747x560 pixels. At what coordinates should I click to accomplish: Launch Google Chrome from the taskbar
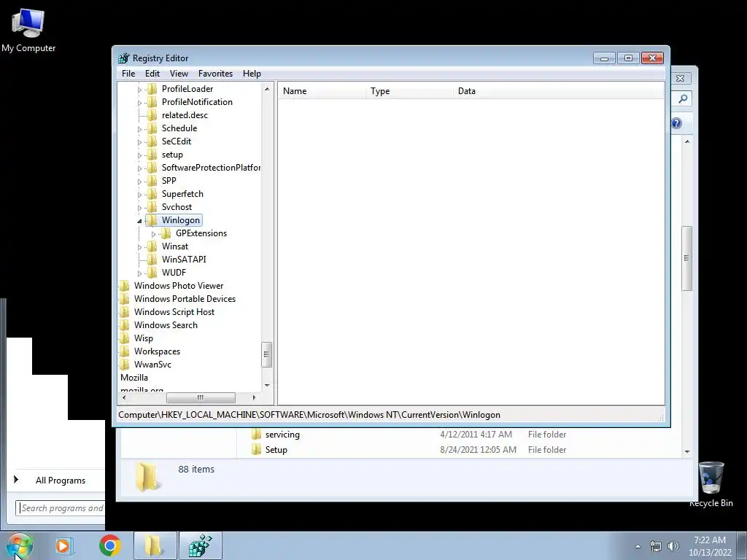110,545
